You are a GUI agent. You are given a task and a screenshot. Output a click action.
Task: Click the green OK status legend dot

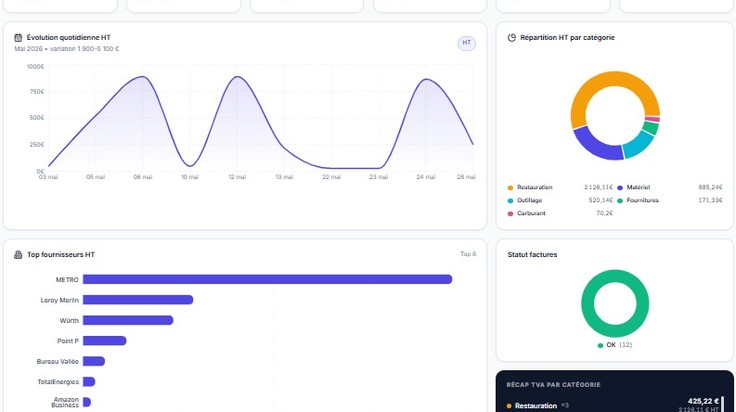[600, 345]
